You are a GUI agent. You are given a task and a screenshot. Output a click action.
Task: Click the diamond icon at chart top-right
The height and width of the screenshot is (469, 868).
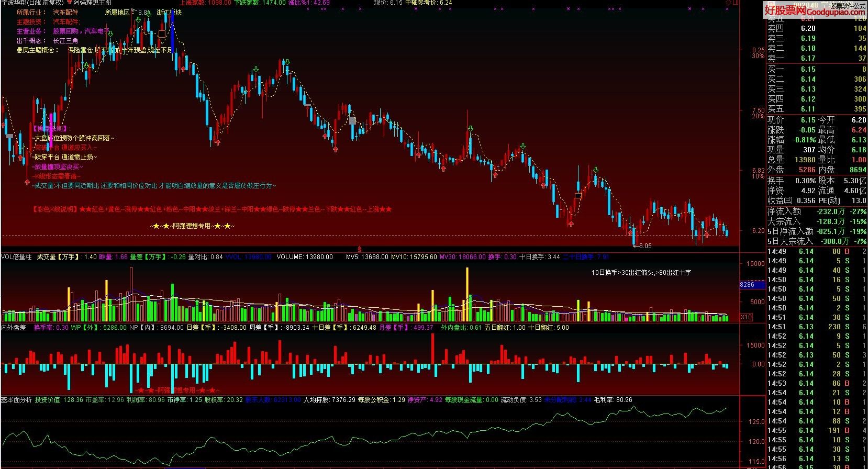pos(728,3)
